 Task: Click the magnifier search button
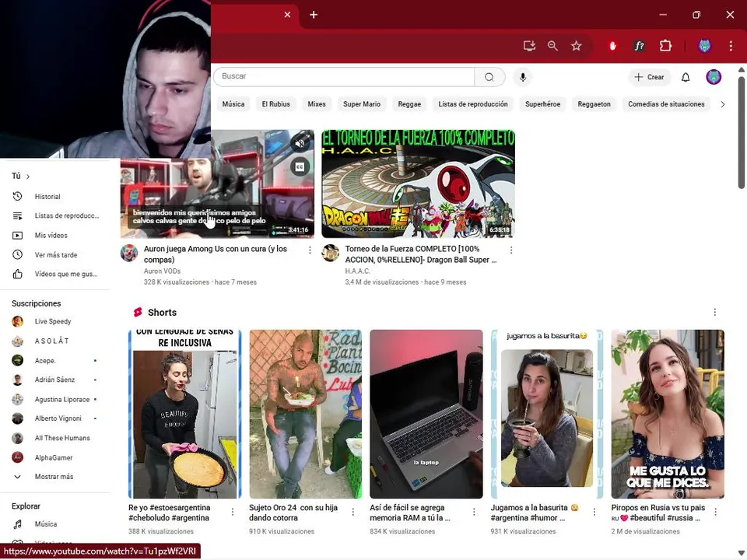point(489,77)
